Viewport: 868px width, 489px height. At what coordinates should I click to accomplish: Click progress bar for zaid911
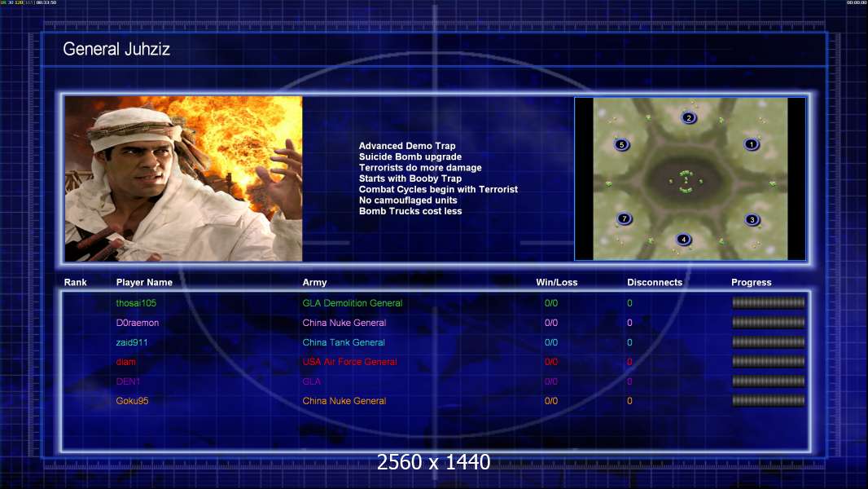769,341
